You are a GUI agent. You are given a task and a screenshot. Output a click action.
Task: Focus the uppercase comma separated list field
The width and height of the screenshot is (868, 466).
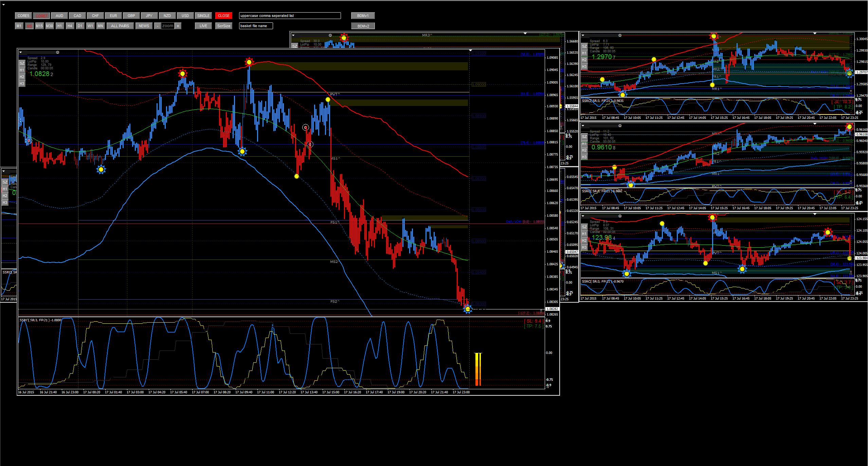[x=290, y=16]
